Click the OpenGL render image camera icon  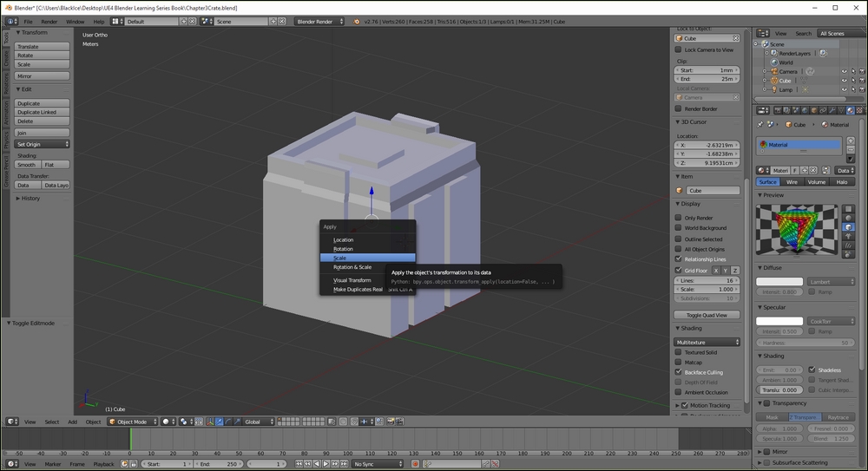pos(391,422)
